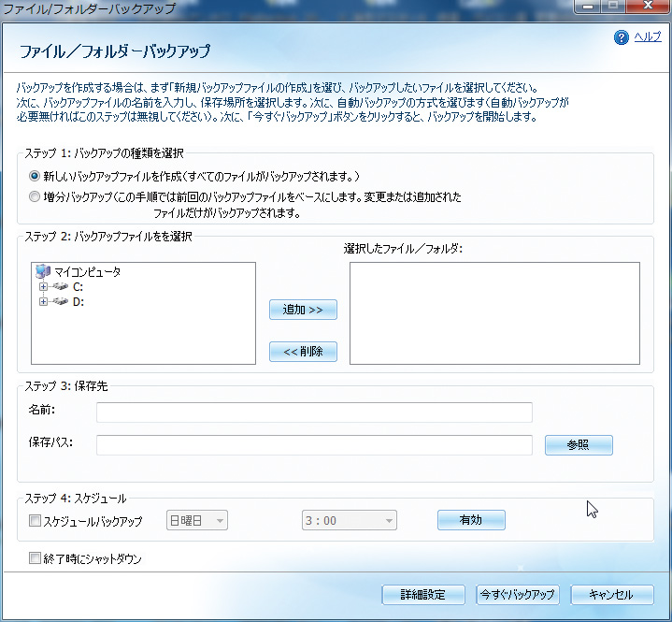Image resolution: width=672 pixels, height=622 pixels.
Task: Click the キャンセル button
Action: (612, 595)
